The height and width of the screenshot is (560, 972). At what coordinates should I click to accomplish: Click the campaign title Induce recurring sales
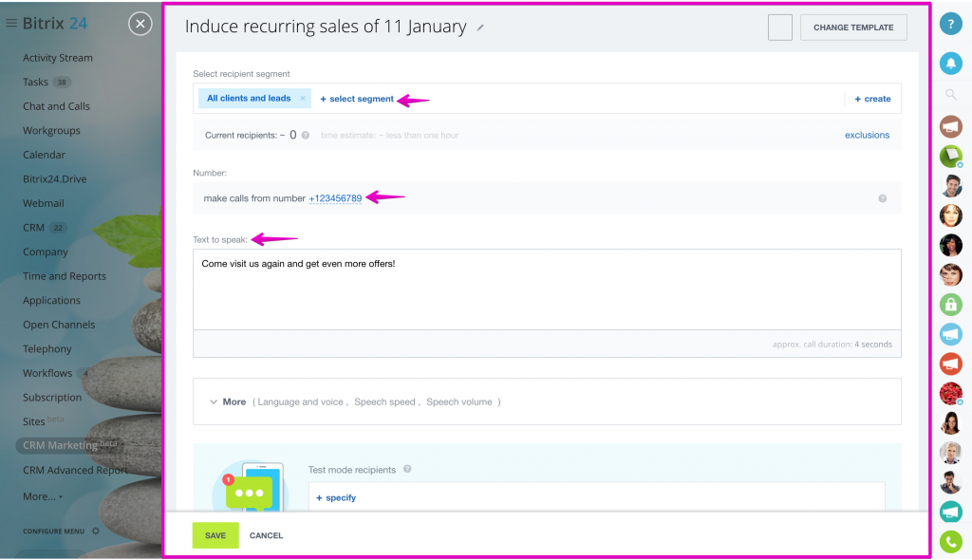pyautogui.click(x=326, y=27)
